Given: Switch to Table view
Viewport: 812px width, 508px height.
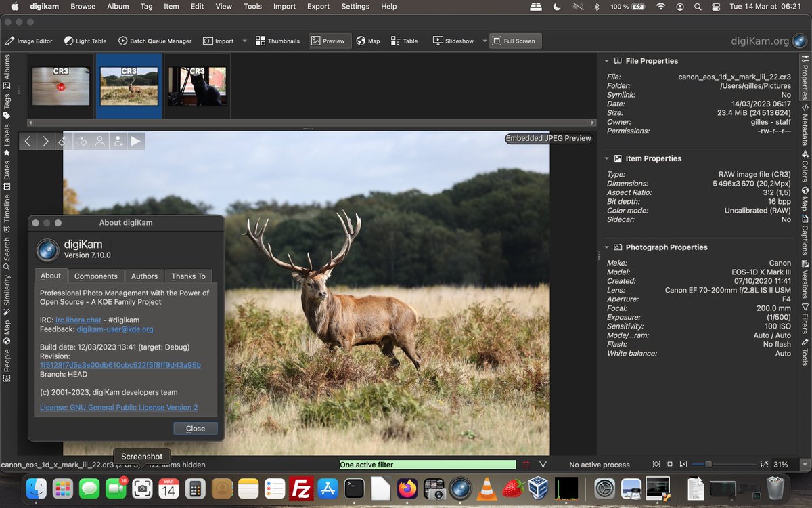Looking at the screenshot, I should (404, 41).
